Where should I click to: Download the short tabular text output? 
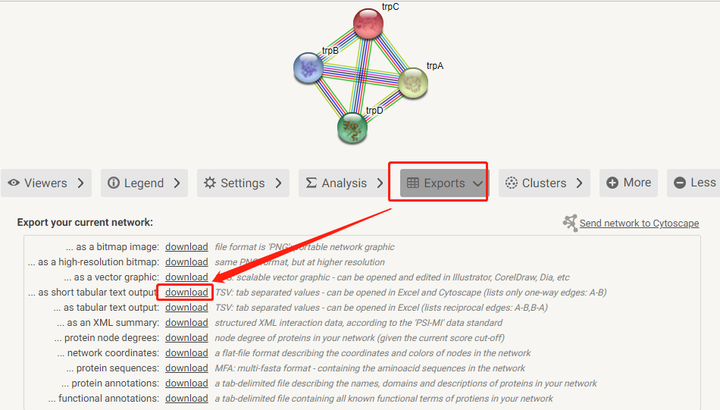tap(186, 292)
